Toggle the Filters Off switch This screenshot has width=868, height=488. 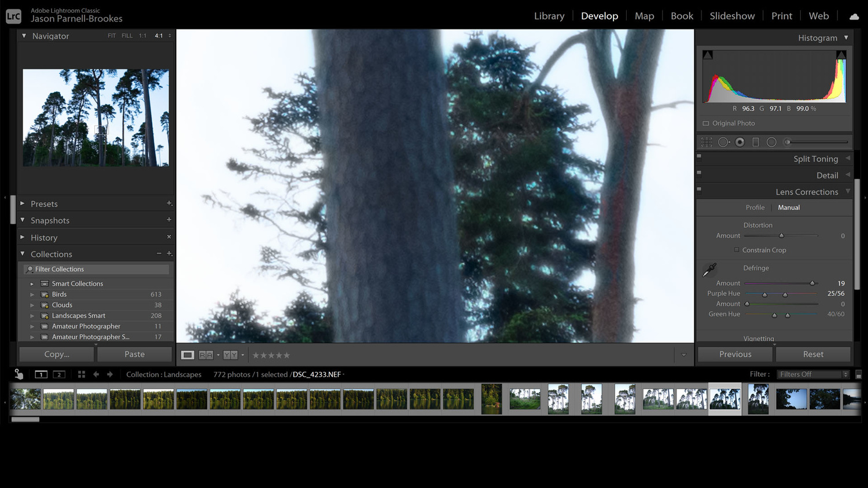click(x=808, y=374)
